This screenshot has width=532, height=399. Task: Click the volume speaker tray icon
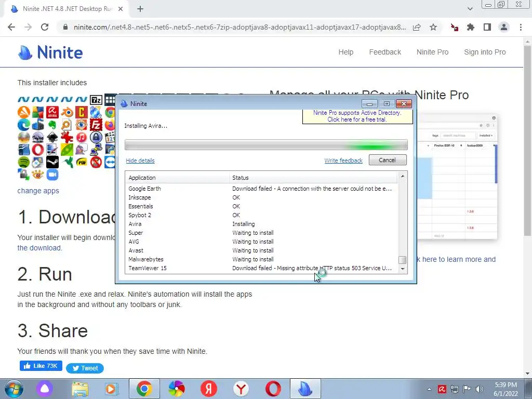coord(480,389)
